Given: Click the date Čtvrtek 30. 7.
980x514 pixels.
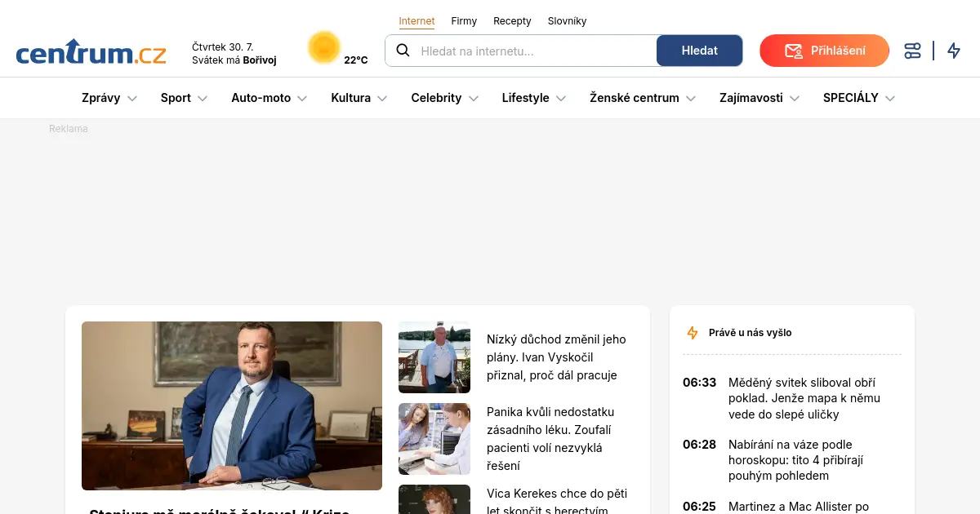Looking at the screenshot, I should (223, 47).
